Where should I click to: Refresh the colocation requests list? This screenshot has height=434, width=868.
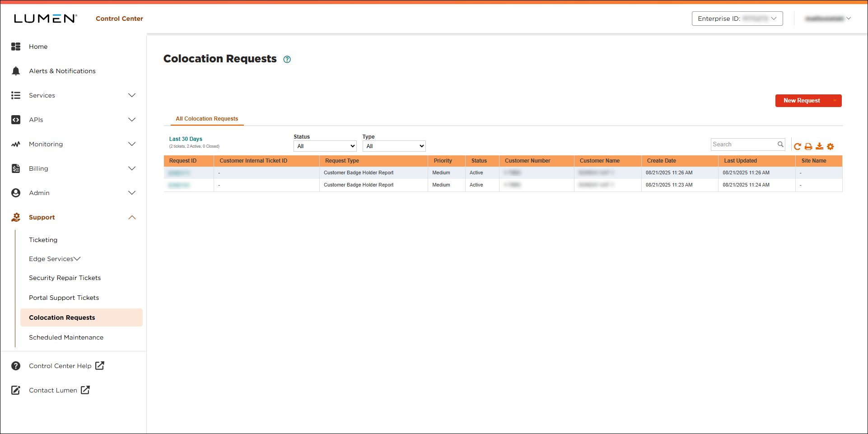(798, 146)
